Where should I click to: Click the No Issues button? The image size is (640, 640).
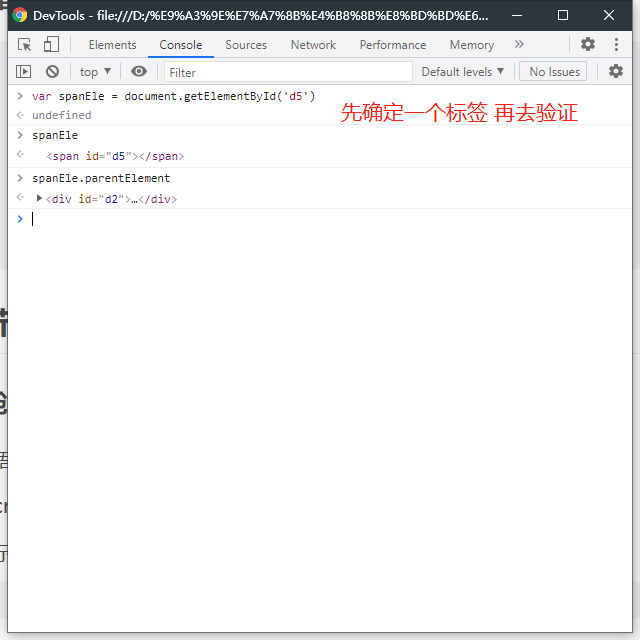pyautogui.click(x=553, y=72)
